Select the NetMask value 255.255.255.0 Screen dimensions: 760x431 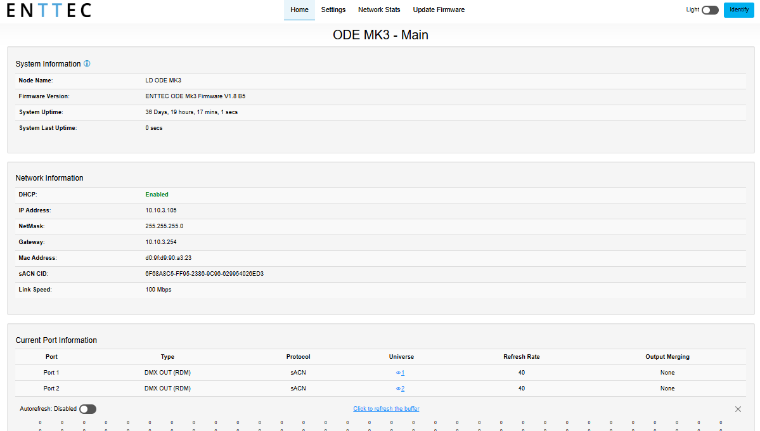[164, 226]
